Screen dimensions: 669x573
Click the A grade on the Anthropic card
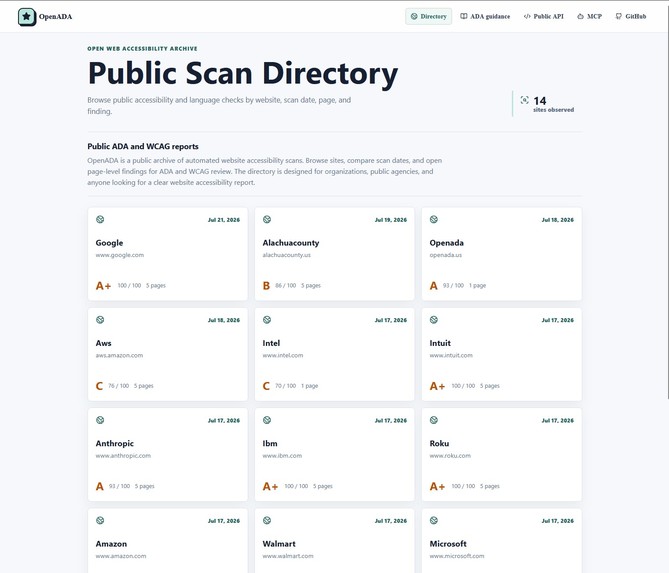tap(99, 486)
